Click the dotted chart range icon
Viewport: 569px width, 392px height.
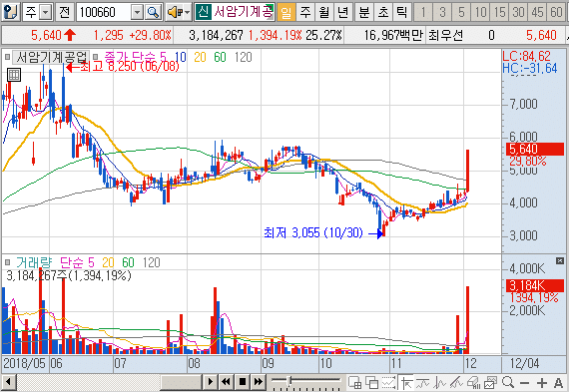pyautogui.click(x=388, y=383)
